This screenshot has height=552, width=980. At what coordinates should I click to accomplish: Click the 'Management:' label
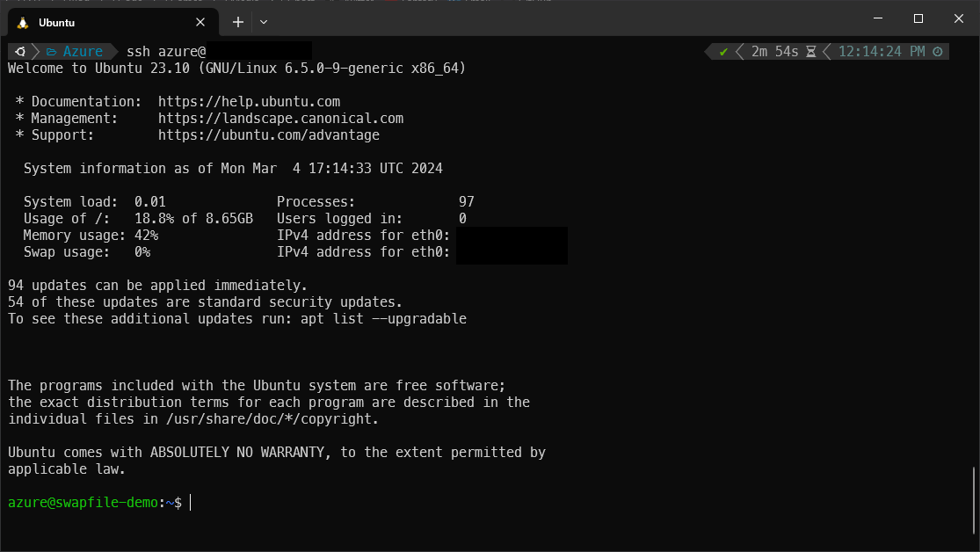click(75, 118)
